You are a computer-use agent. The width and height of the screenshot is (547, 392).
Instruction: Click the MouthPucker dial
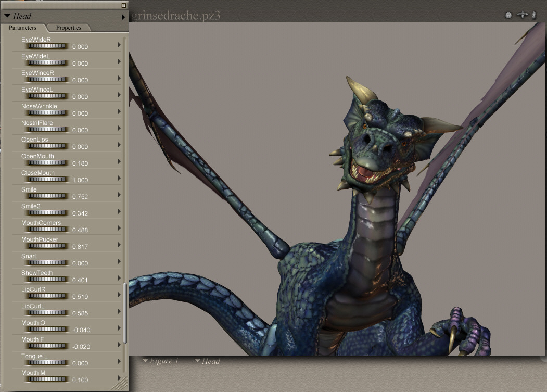(x=46, y=246)
